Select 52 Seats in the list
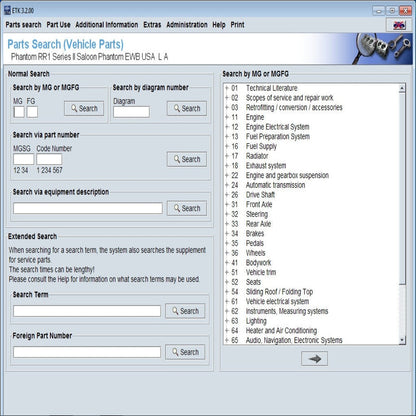 pyautogui.click(x=246, y=282)
